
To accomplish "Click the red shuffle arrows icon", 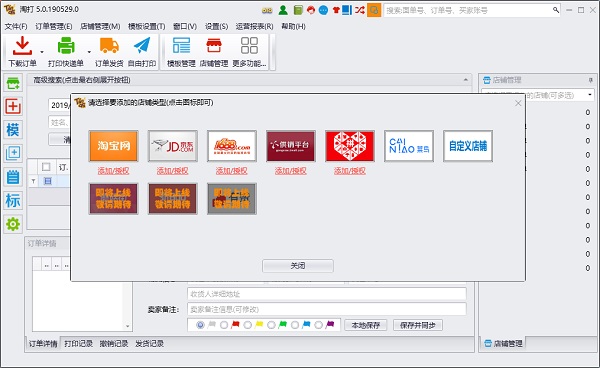I will (359, 10).
